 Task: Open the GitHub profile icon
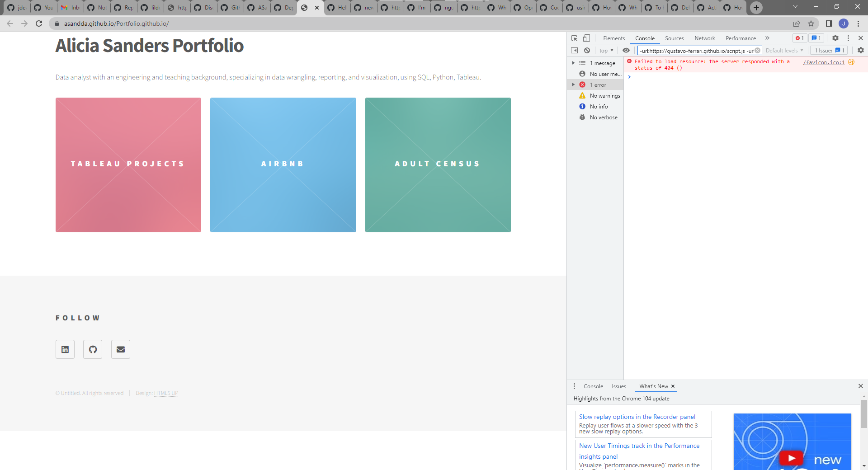(x=93, y=349)
